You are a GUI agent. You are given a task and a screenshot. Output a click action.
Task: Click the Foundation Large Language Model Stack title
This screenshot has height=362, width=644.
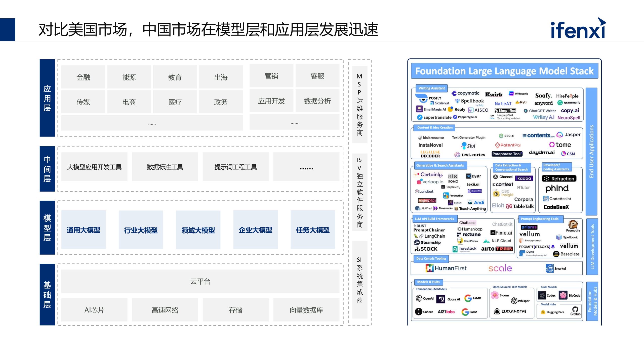(x=504, y=71)
